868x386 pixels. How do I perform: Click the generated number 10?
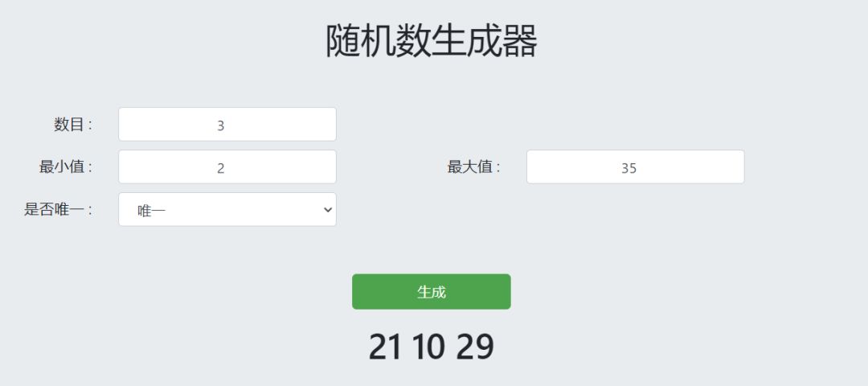click(x=428, y=347)
